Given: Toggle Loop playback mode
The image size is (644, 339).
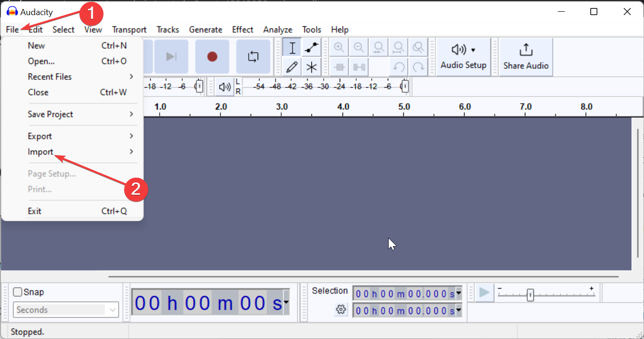Looking at the screenshot, I should pyautogui.click(x=253, y=56).
